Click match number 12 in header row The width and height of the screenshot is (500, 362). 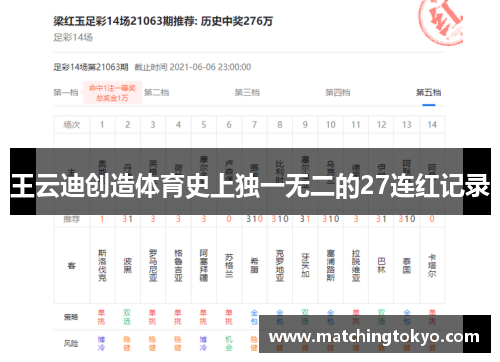pos(381,125)
